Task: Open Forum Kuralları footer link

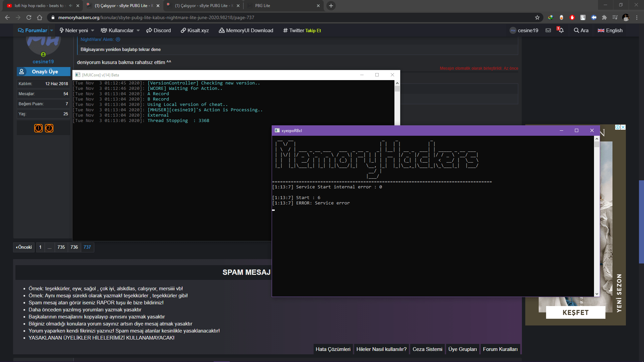Action: pyautogui.click(x=500, y=349)
